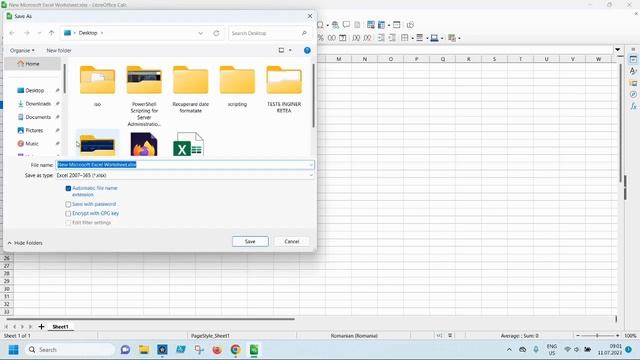Select the TESTE INGINER RETEA folder
Viewport: 640px width, 360px height.
pyautogui.click(x=284, y=89)
